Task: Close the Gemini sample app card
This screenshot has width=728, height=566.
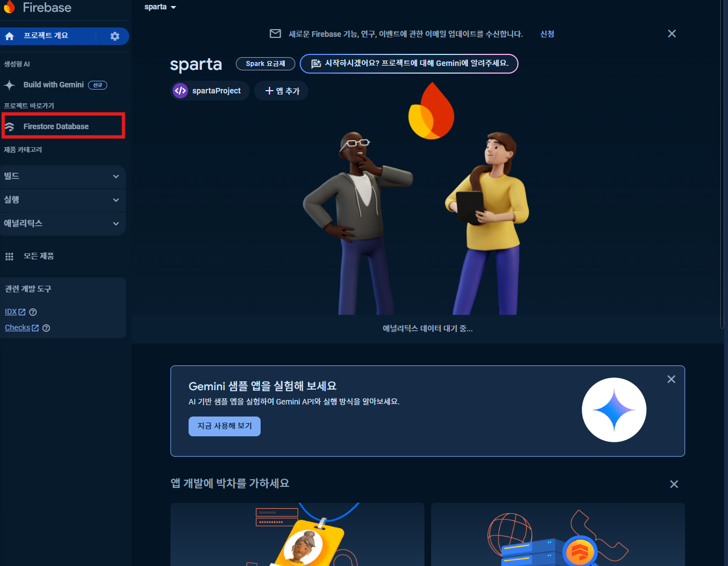Action: [x=671, y=379]
